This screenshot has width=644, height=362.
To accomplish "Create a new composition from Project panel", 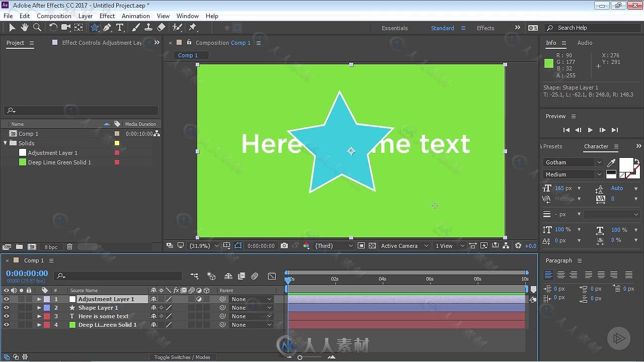I will [x=32, y=247].
